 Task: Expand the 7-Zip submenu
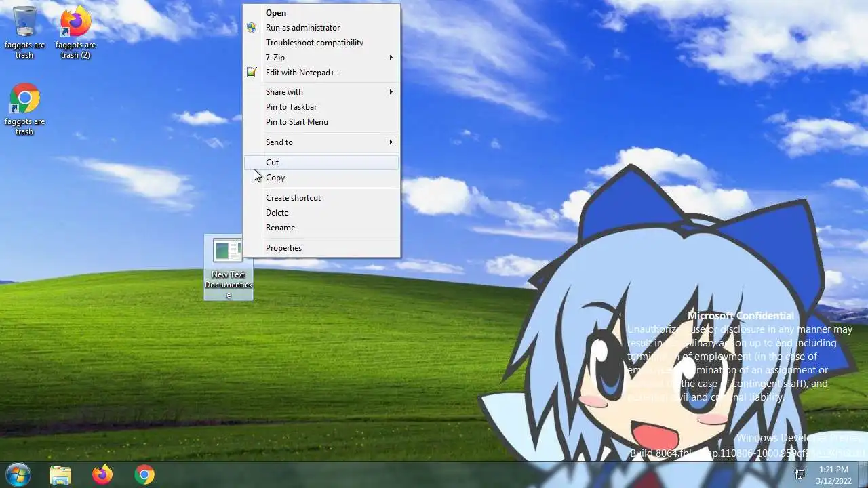pos(321,58)
